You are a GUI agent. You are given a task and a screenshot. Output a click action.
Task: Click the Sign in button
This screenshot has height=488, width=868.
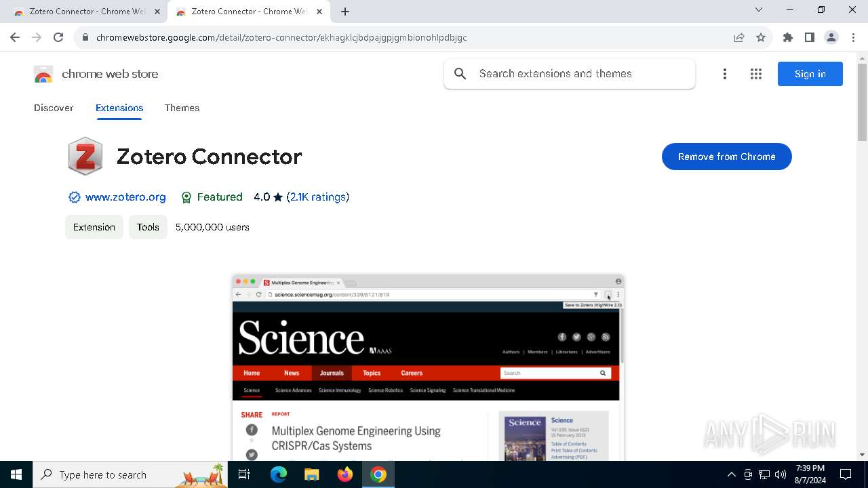coord(810,74)
